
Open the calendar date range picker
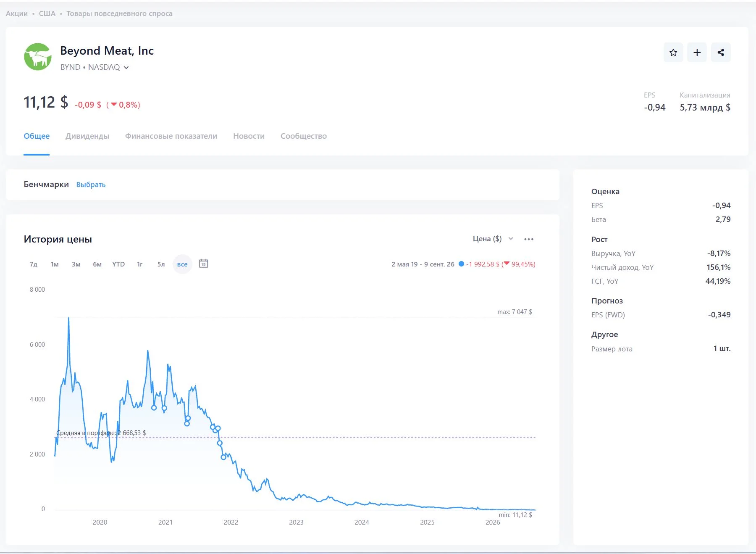coord(204,264)
